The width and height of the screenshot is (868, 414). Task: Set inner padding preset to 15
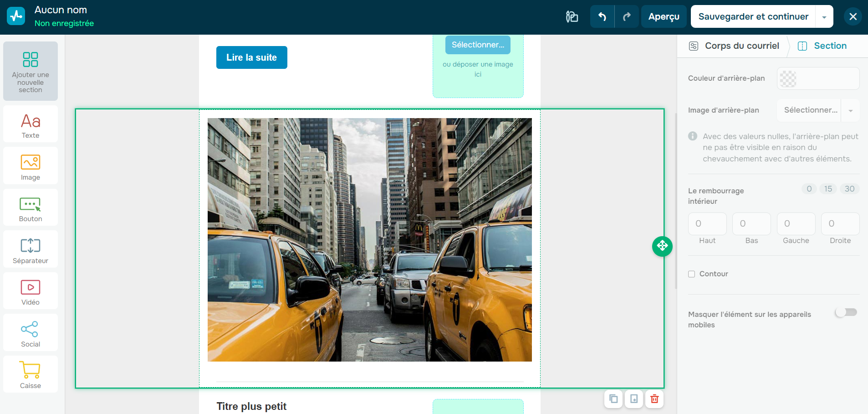pyautogui.click(x=828, y=189)
